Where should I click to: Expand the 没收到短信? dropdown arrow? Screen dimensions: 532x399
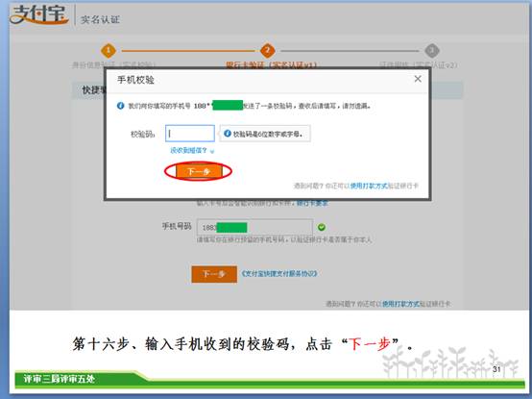(212, 151)
